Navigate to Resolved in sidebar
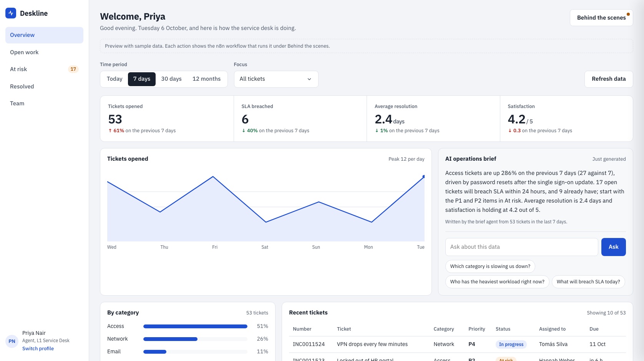Viewport: 644px width, 361px height. (44, 87)
